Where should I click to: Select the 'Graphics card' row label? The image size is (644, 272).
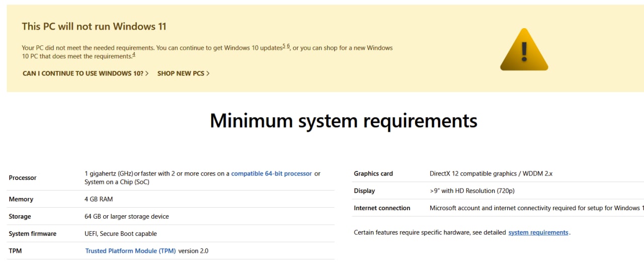(373, 173)
